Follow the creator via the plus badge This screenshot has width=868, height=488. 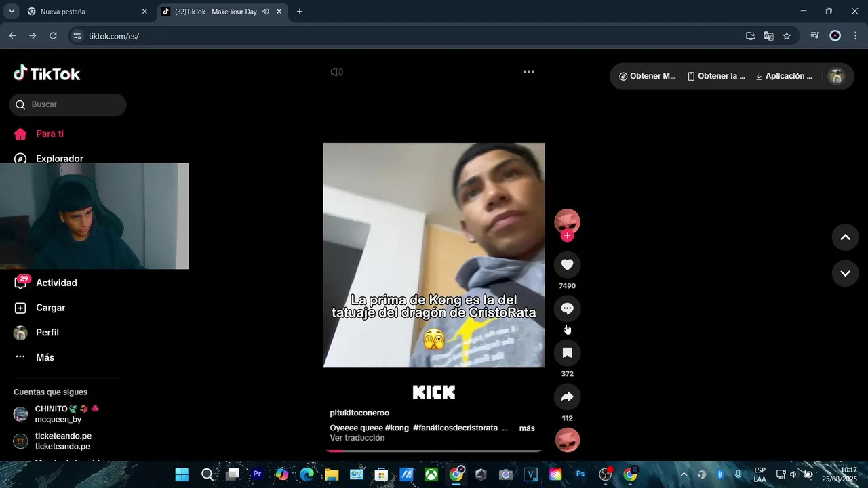[x=568, y=236]
